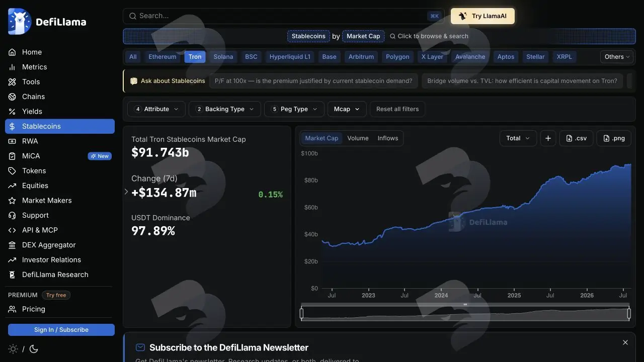Screen dimensions: 644x362
Task: Click Sign In / Subscribe button
Action: click(61, 330)
